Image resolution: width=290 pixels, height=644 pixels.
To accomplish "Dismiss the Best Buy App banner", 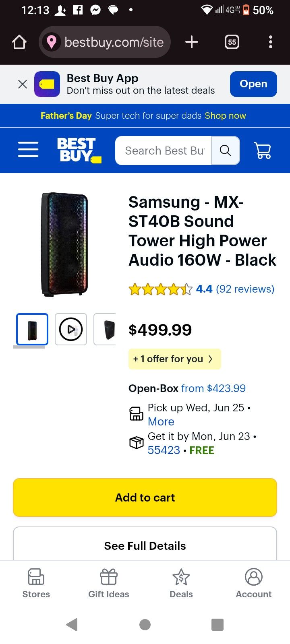I will [x=22, y=84].
